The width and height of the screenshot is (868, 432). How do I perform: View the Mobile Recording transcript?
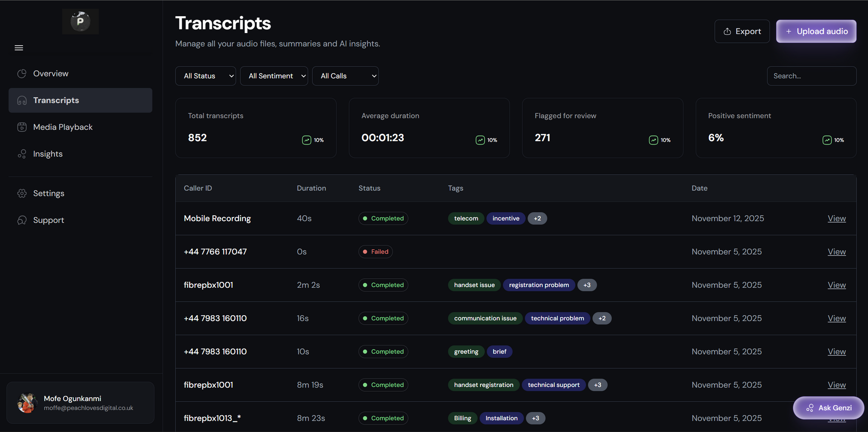(x=836, y=218)
